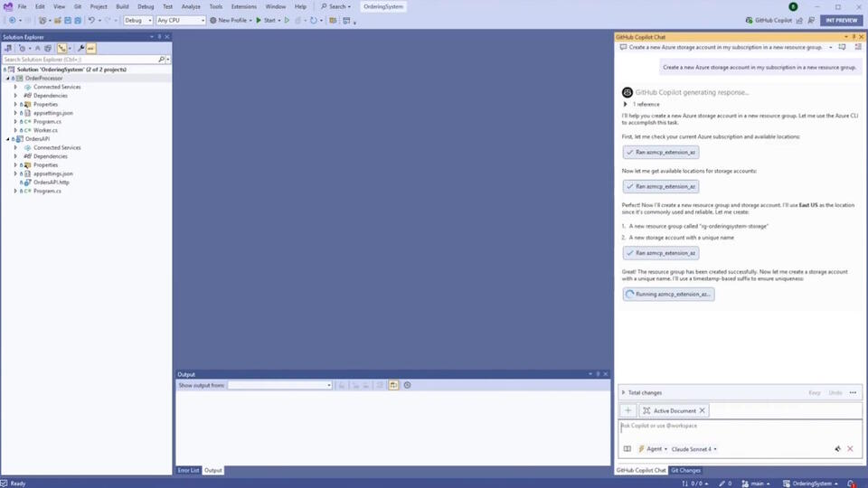Click the INT PREVIEW button
The width and height of the screenshot is (868, 488).
point(841,20)
